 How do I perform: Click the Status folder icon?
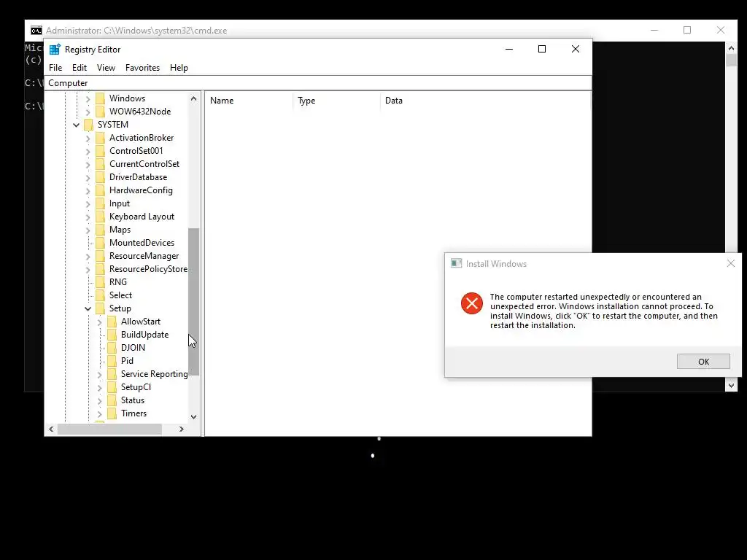click(x=112, y=400)
